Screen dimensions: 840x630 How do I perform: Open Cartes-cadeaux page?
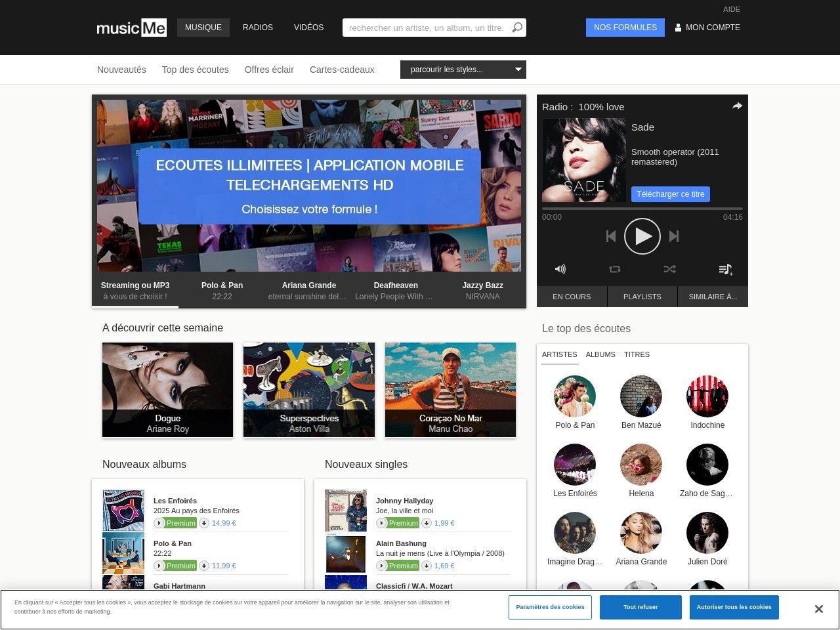click(x=342, y=70)
